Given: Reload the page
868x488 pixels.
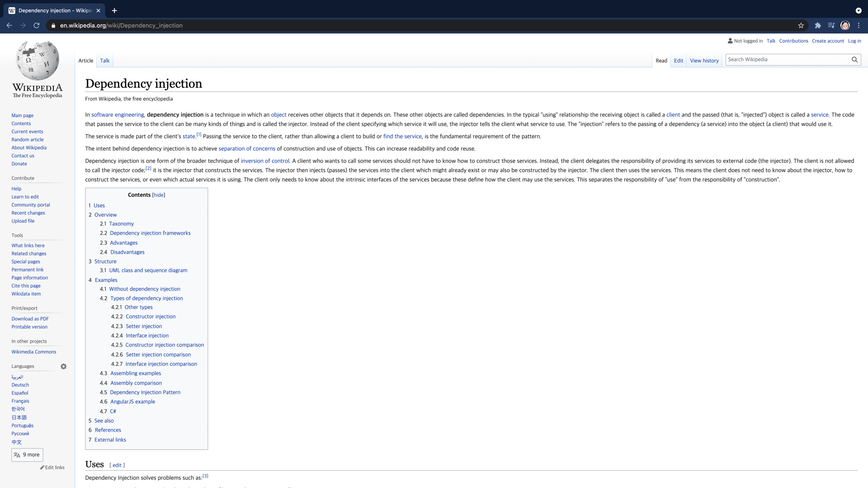Looking at the screenshot, I should [x=37, y=25].
